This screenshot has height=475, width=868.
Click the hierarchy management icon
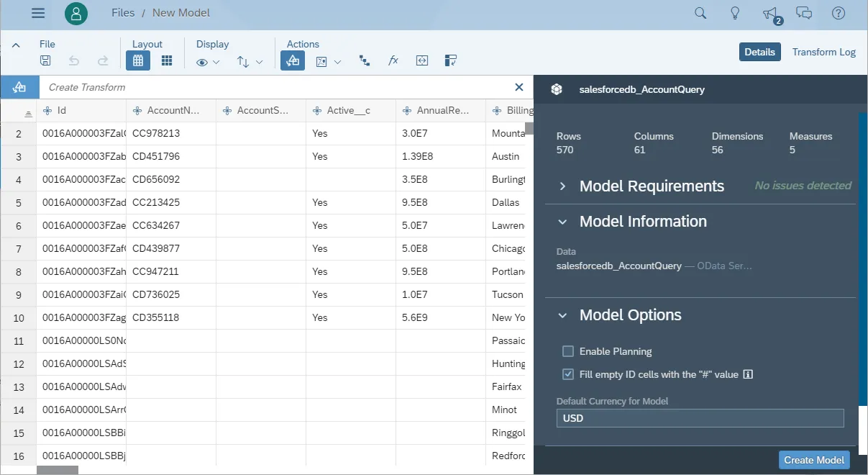point(364,60)
